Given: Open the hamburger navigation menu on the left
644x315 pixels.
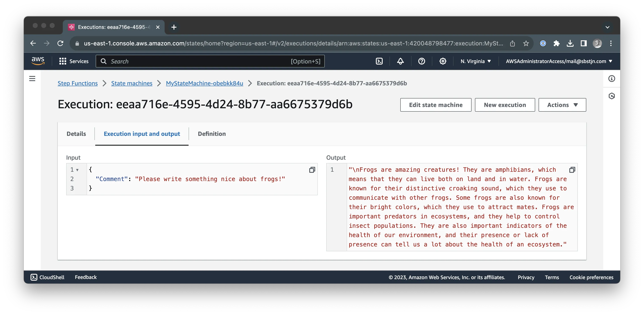Looking at the screenshot, I should [x=32, y=79].
